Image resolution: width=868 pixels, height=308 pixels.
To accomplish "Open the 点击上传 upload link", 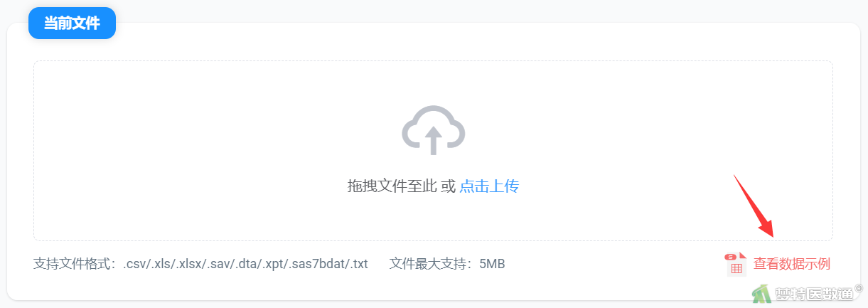I will tap(489, 186).
